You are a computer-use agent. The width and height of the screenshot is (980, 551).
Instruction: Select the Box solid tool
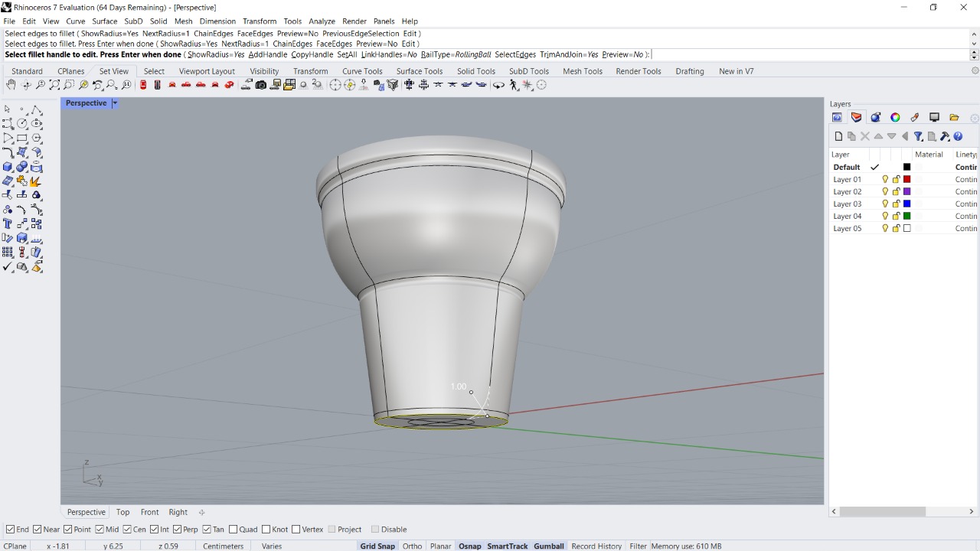tap(8, 167)
